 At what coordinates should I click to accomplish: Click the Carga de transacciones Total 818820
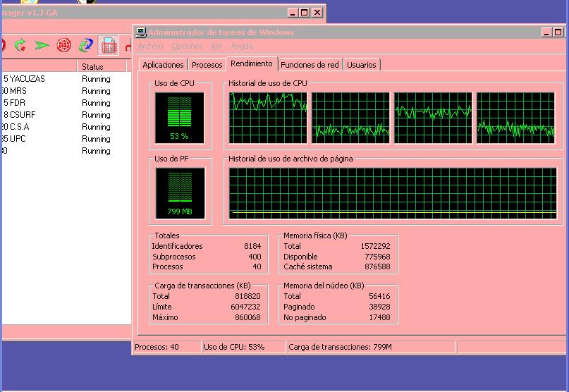[247, 296]
